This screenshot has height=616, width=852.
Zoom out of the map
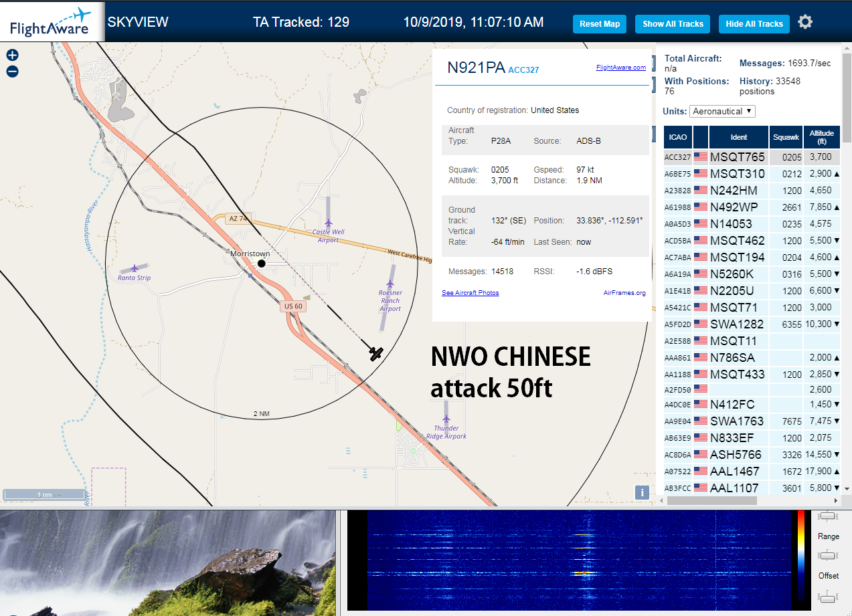[x=12, y=72]
